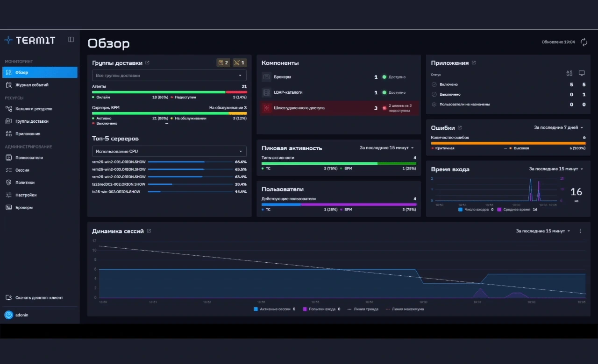Open the three-dot menu of Динамика сессий
598x364 pixels.
(580, 231)
